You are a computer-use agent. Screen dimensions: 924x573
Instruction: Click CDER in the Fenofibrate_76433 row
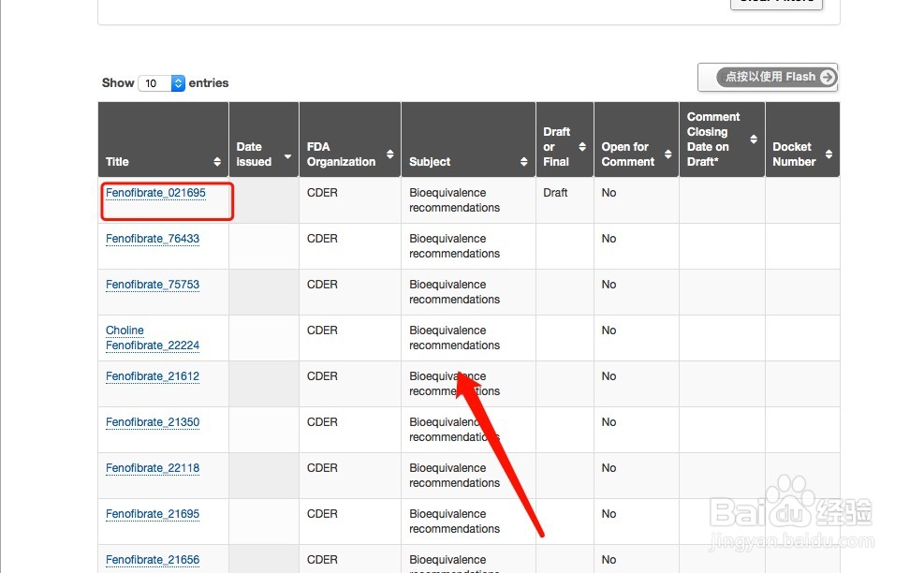pos(322,239)
